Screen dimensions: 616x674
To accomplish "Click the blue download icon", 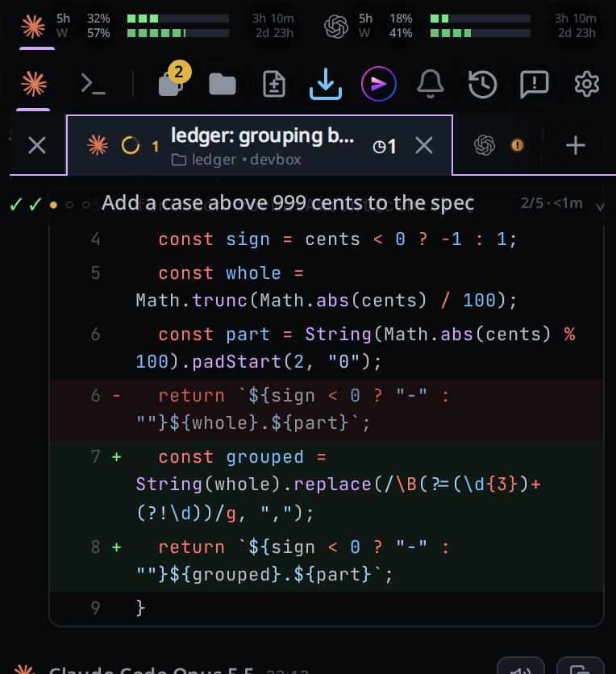I will click(326, 84).
